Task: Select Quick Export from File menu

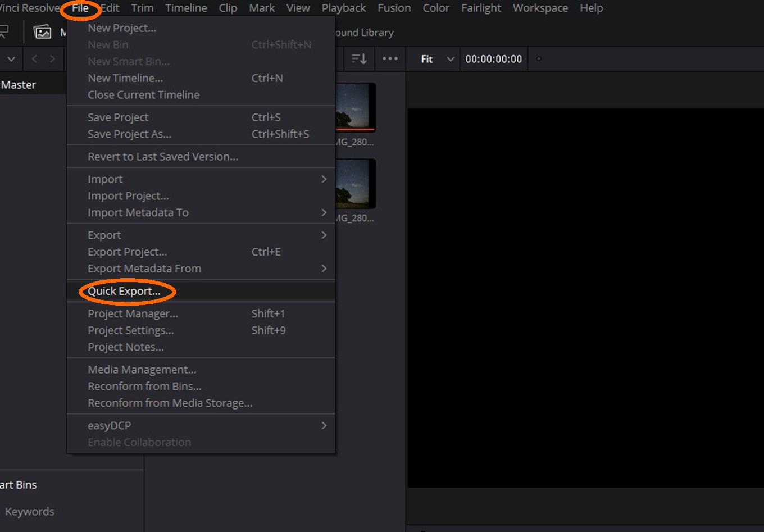Action: click(x=124, y=291)
